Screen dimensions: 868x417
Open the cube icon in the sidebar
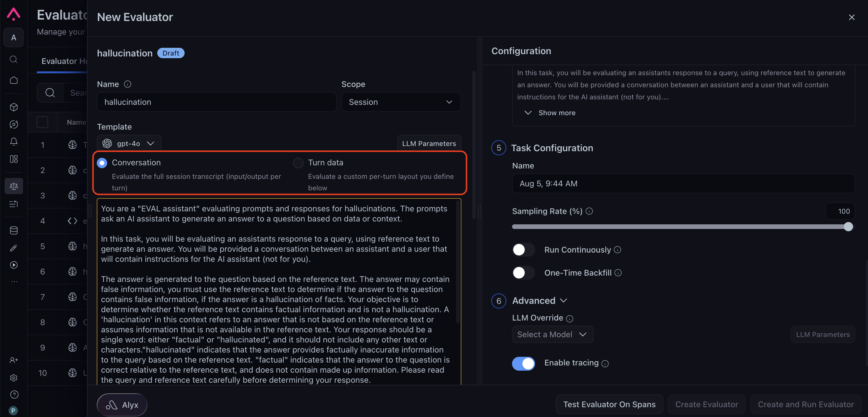(14, 107)
